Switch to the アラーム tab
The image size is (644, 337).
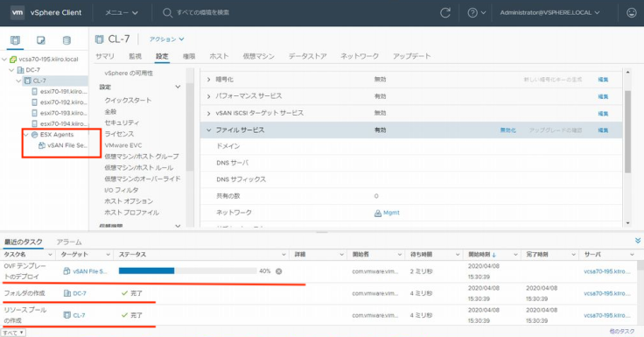coord(69,242)
